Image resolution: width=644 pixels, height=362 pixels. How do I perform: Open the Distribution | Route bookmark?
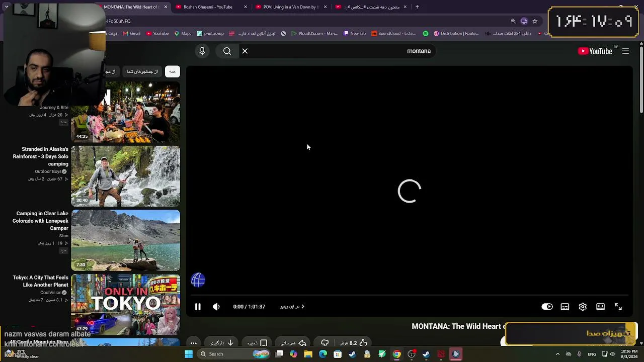point(455,34)
